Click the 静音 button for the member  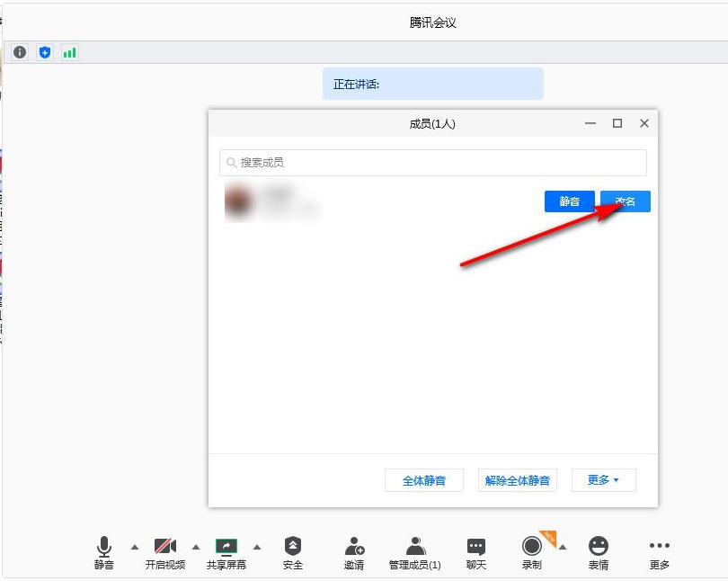(x=569, y=201)
